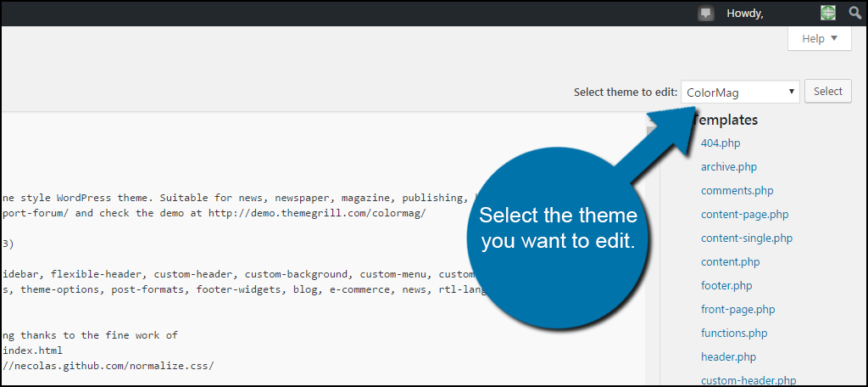Open content.php template
Viewport: 868px width, 387px height.
point(730,261)
